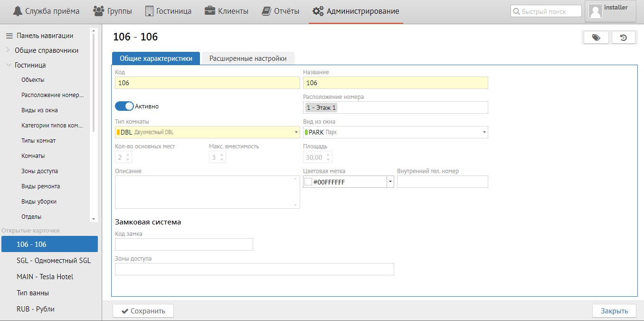644x321 pixels.
Task: Toggle the Активно switch off
Action: (124, 106)
